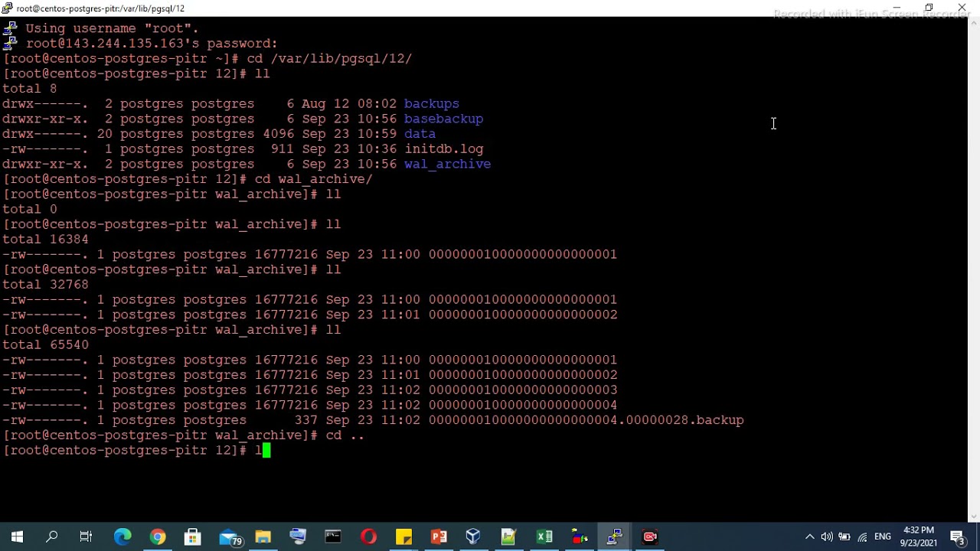Click the initdb.log file name
The width and height of the screenshot is (980, 551).
coord(444,148)
